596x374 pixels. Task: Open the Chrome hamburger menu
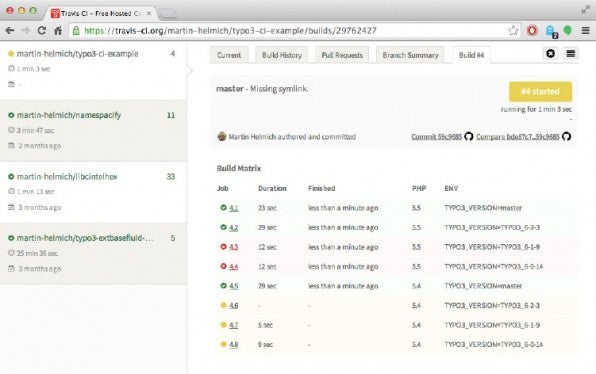tap(585, 30)
